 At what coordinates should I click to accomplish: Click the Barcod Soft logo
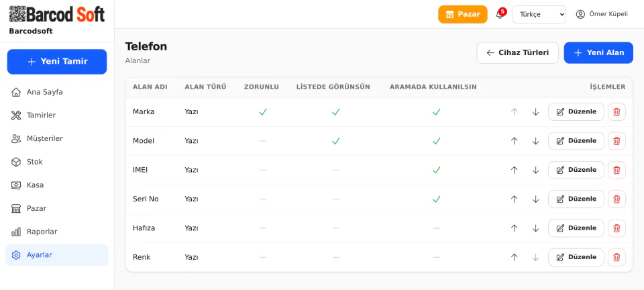pyautogui.click(x=56, y=14)
